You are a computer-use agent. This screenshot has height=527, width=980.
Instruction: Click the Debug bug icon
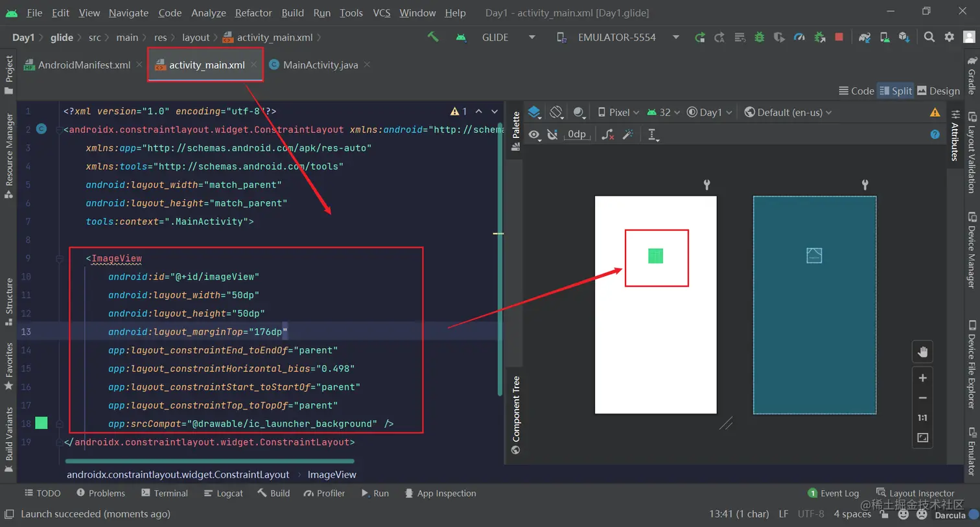759,38
